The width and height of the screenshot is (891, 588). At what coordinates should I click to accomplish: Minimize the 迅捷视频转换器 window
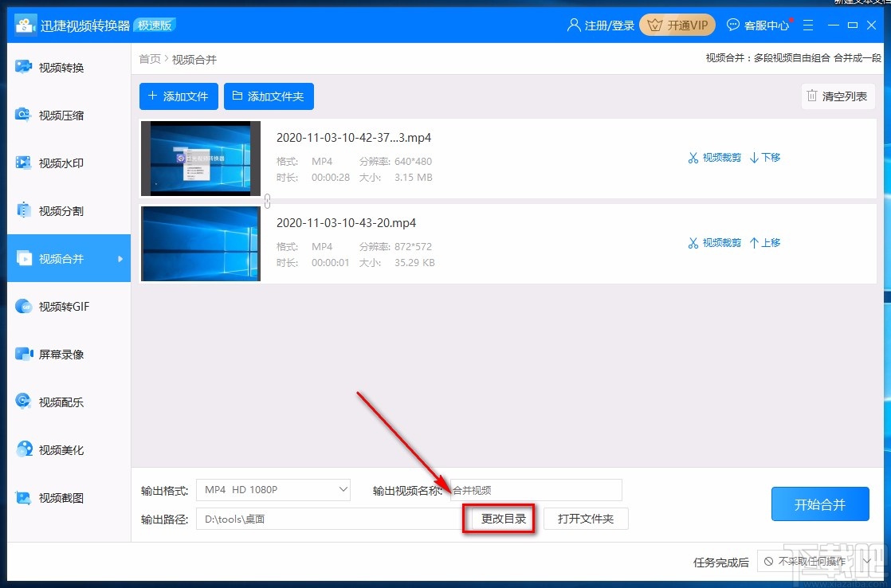click(833, 25)
